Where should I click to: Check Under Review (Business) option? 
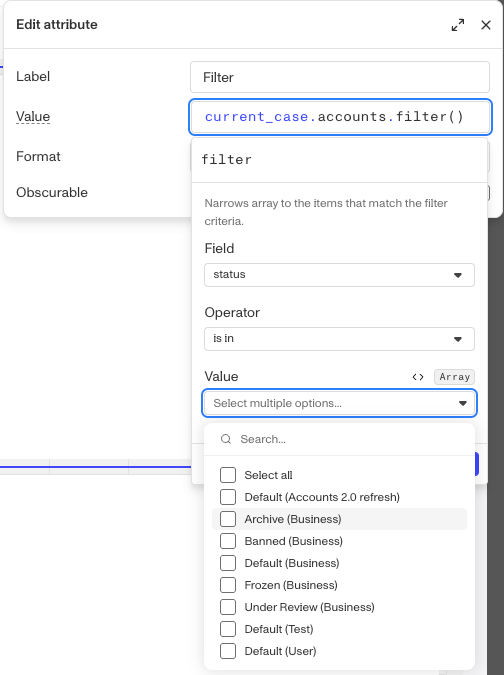228,607
